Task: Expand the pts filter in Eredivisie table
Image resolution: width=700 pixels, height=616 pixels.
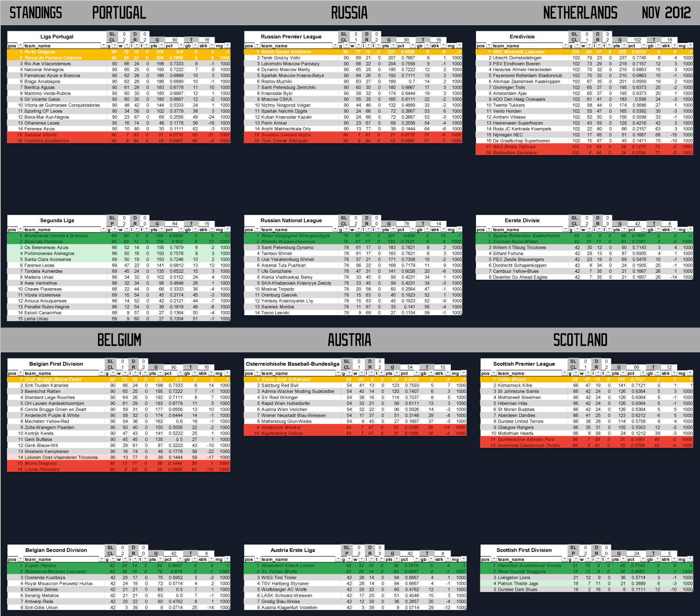Action: pos(625,46)
